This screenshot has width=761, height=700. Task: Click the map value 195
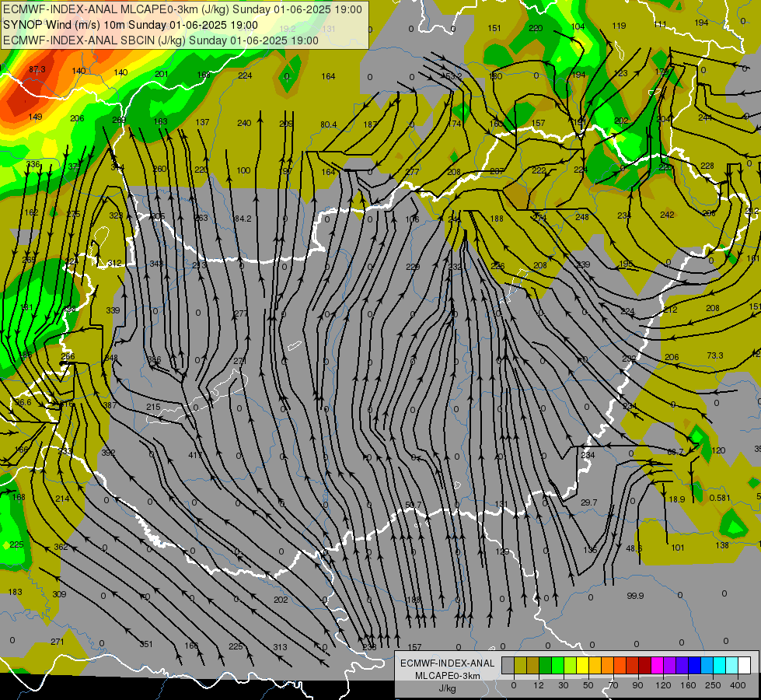(626, 264)
